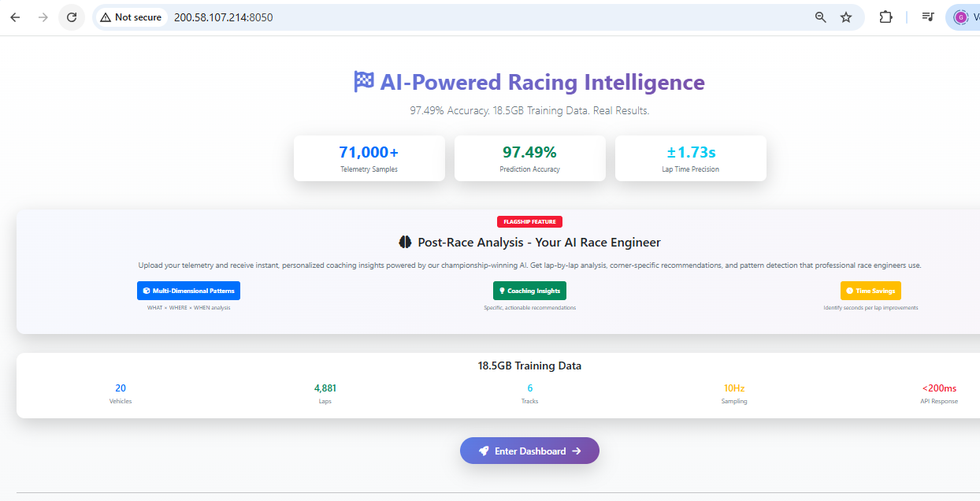
Task: Click the 18.5GB Training Data heading
Action: tap(529, 366)
